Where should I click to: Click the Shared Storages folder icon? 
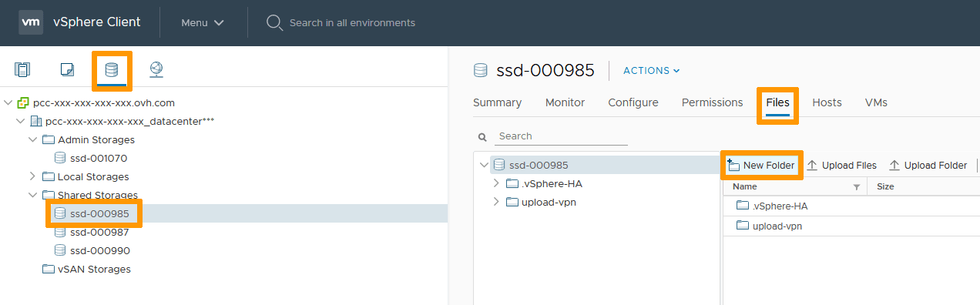pos(48,195)
